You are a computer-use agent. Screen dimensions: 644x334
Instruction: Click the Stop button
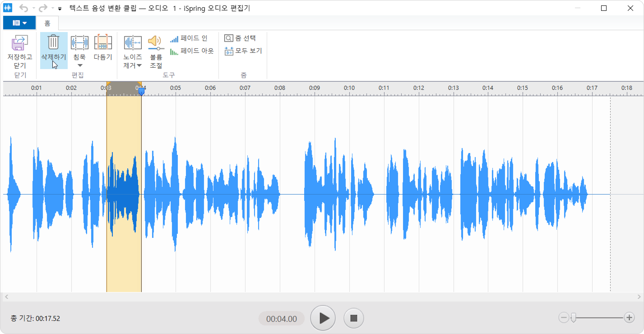(x=354, y=318)
